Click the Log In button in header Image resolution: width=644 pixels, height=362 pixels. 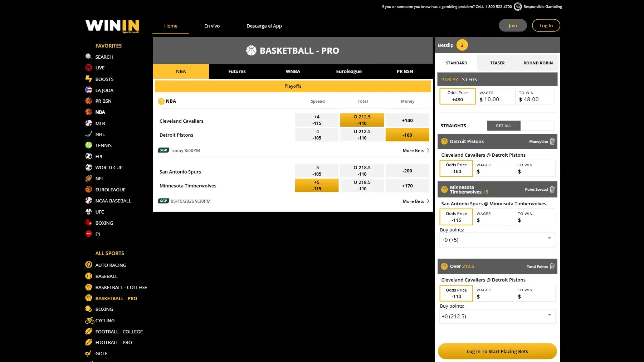[x=546, y=25]
